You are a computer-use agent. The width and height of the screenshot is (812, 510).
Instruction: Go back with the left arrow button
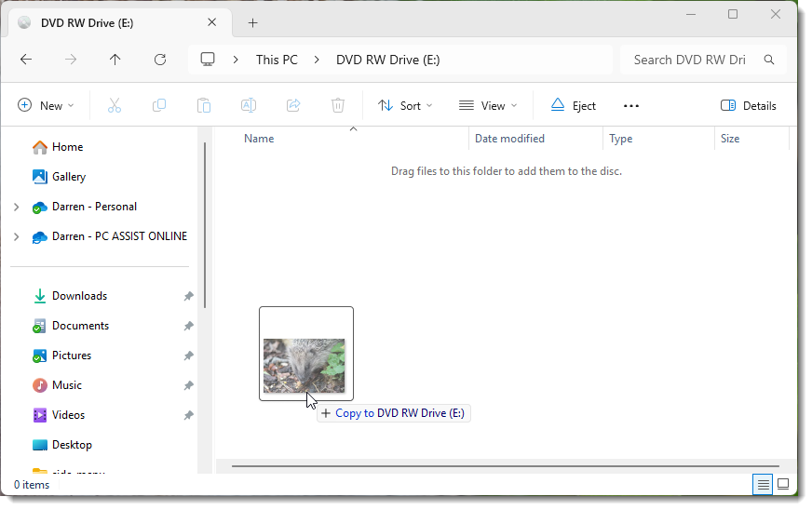26,60
